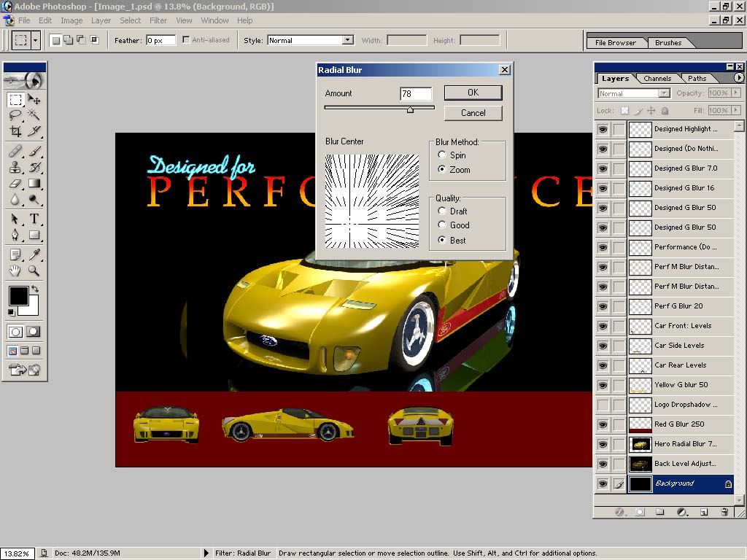Cancel the Radial Blur dialog

click(x=473, y=113)
